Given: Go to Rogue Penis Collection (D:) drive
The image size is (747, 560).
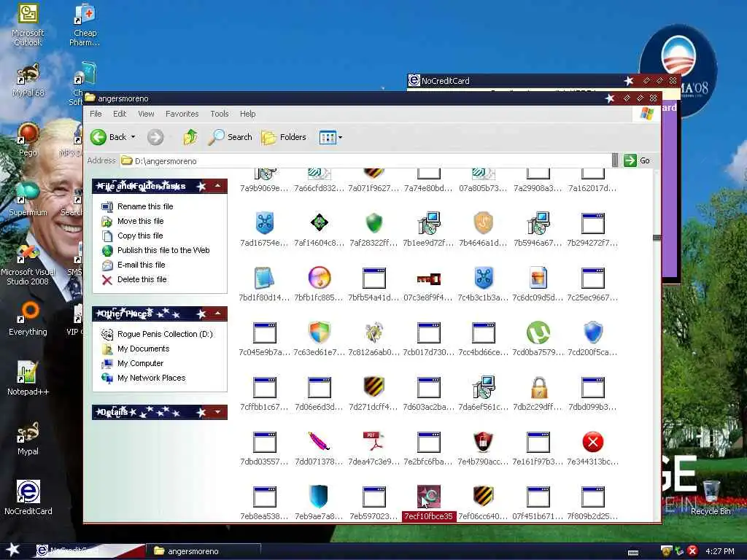Looking at the screenshot, I should coord(165,334).
